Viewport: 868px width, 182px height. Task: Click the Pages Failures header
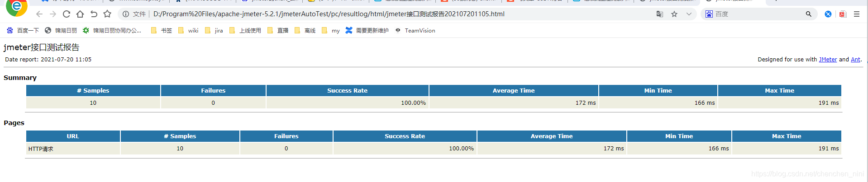tap(286, 136)
